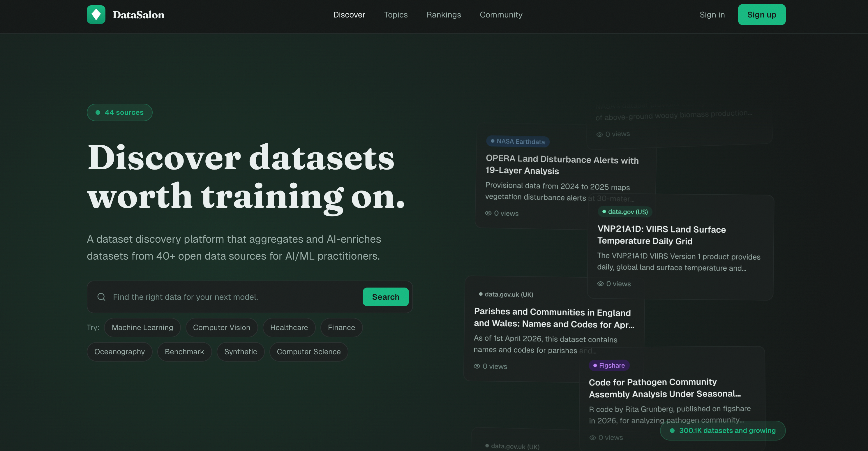Click the data.gov (US) source badge
Screen dimensions: 868x451
click(625, 212)
